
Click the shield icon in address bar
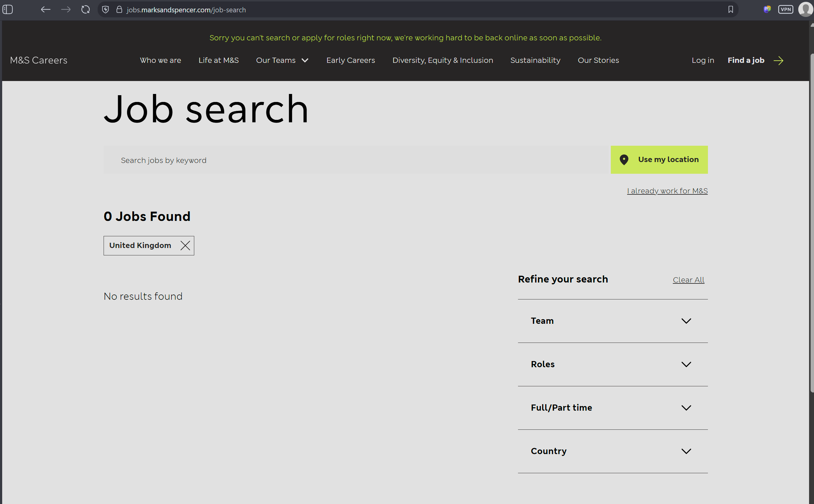pyautogui.click(x=105, y=10)
